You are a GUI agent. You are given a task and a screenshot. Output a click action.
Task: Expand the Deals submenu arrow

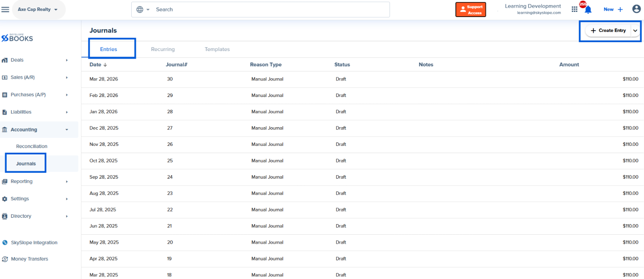67,60
